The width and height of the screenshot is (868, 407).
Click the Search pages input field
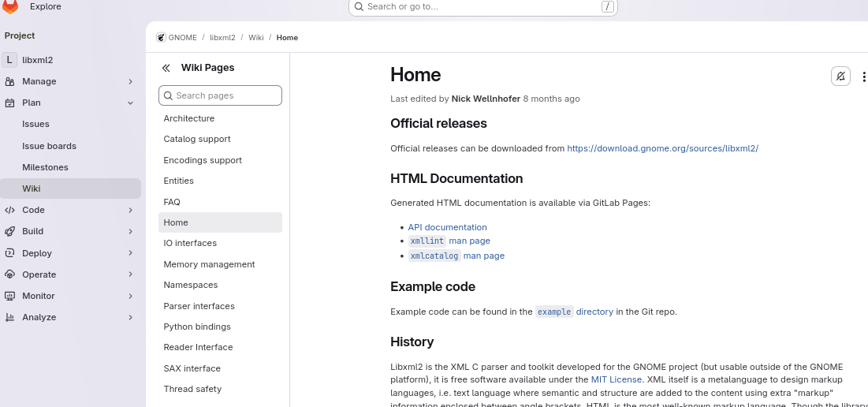click(x=226, y=95)
